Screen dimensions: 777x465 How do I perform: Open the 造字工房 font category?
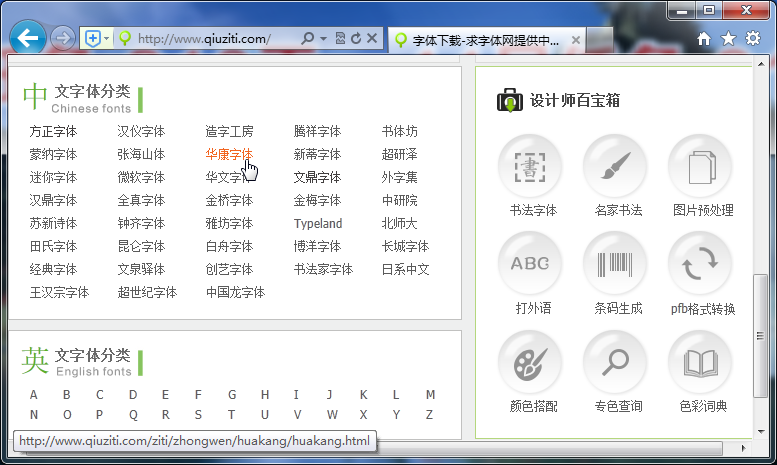coord(229,131)
